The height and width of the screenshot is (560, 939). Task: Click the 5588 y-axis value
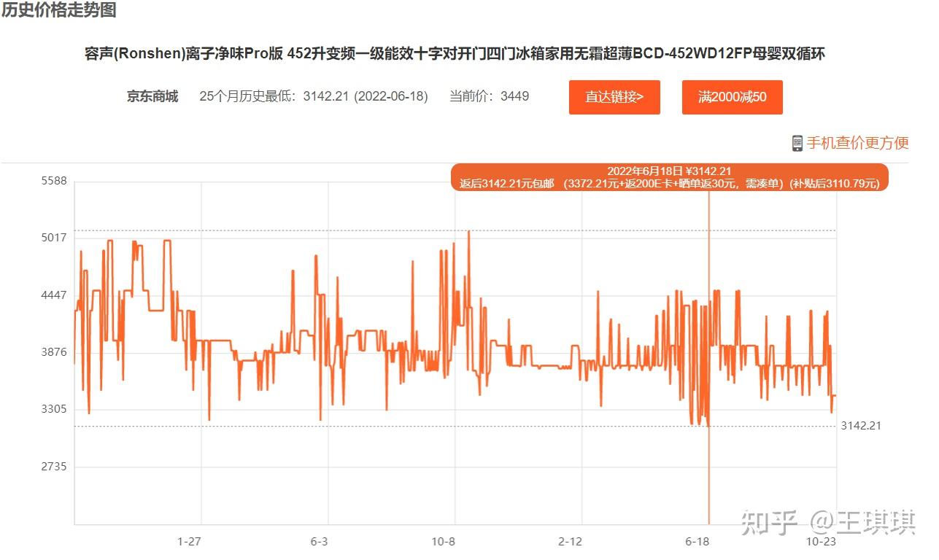[x=54, y=181]
